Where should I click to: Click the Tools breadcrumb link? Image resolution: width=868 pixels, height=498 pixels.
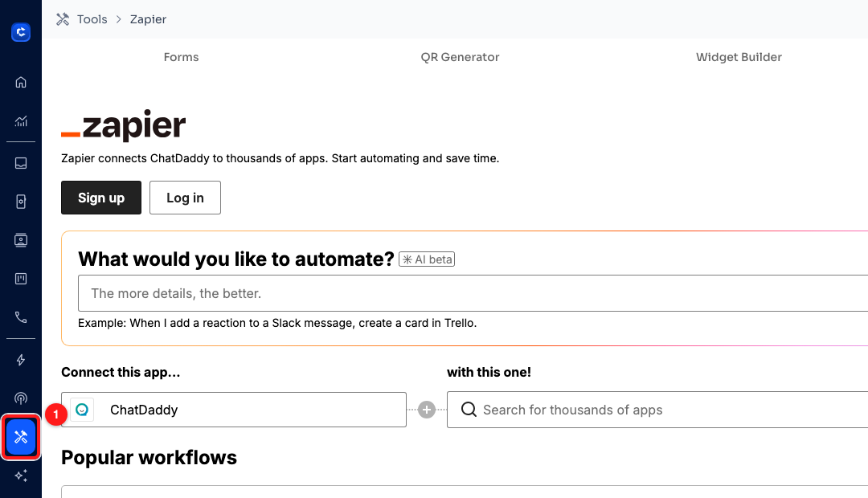pos(92,19)
